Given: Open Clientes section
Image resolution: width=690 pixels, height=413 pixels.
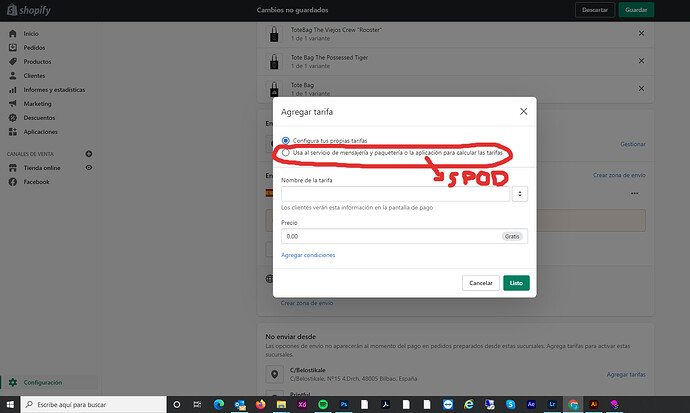Looking at the screenshot, I should (x=34, y=76).
